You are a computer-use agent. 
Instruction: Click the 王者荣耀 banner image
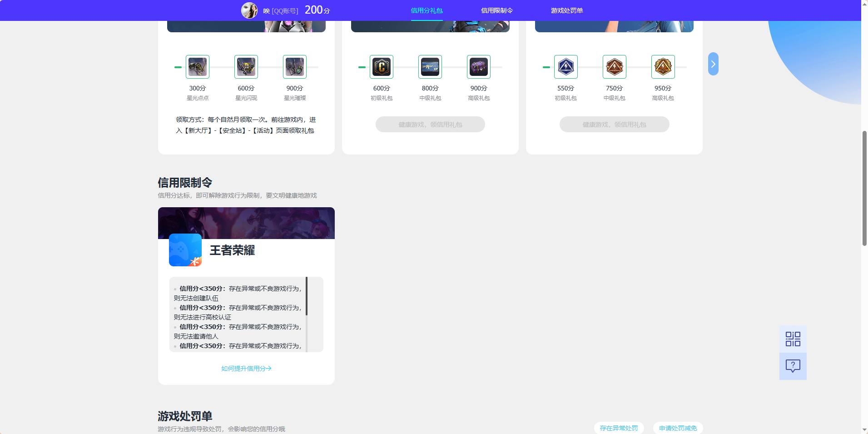(246, 223)
